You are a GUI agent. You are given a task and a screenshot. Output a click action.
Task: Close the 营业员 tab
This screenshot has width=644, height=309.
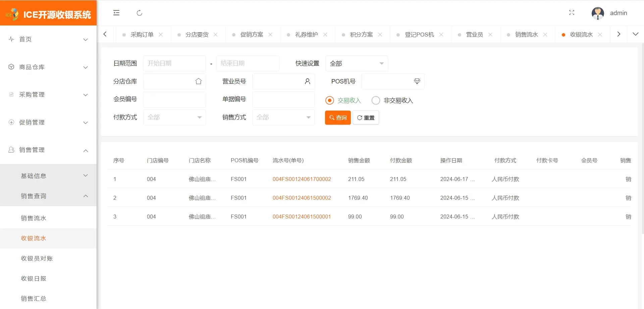[x=490, y=35]
